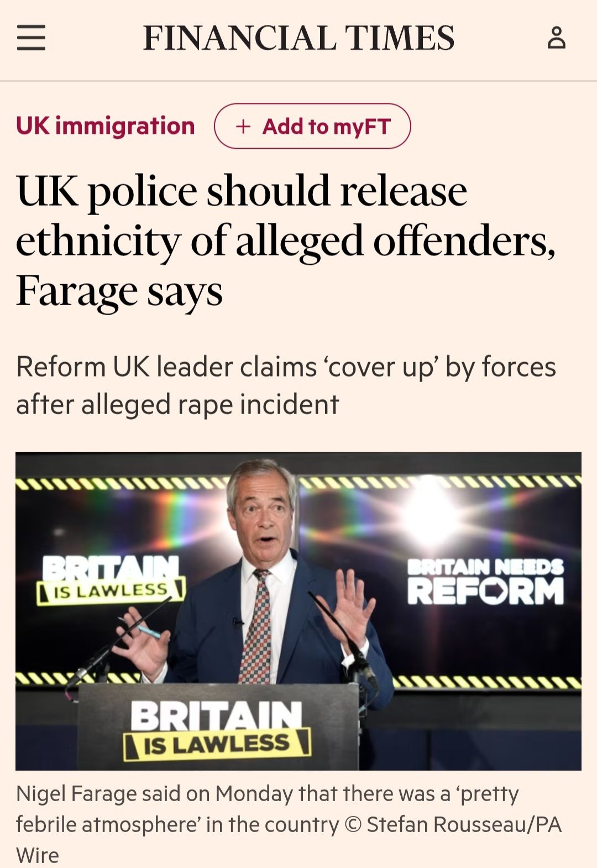The width and height of the screenshot is (597, 868).
Task: Click 'Britain needs Reform' text in photo
Action: pyautogui.click(x=485, y=582)
